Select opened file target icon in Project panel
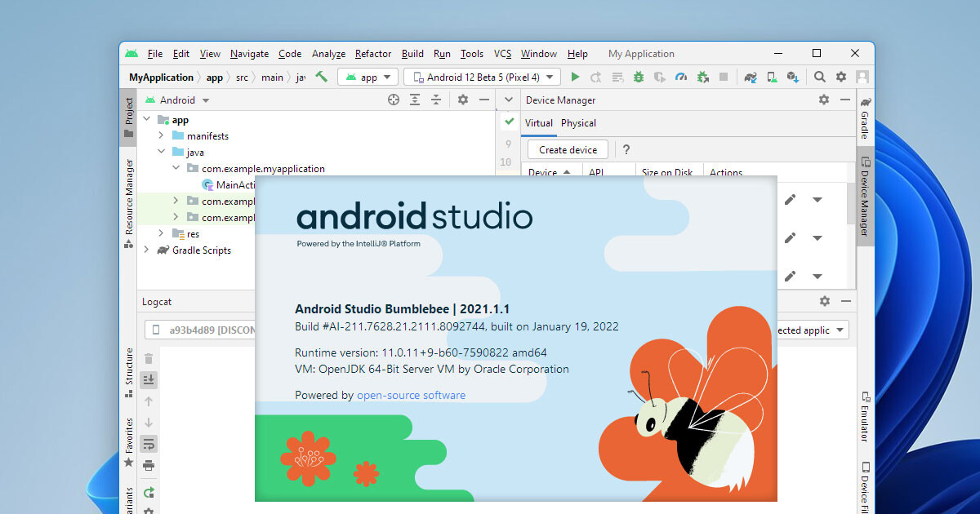This screenshot has width=980, height=514. 394,100
